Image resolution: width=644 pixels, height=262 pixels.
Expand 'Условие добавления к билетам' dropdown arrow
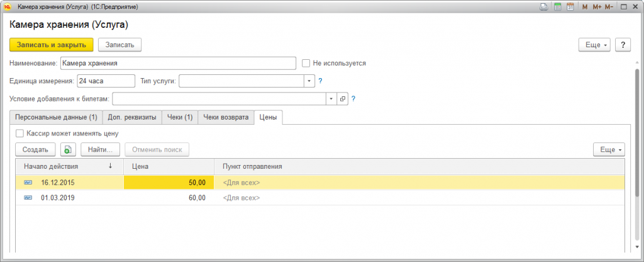click(x=331, y=99)
